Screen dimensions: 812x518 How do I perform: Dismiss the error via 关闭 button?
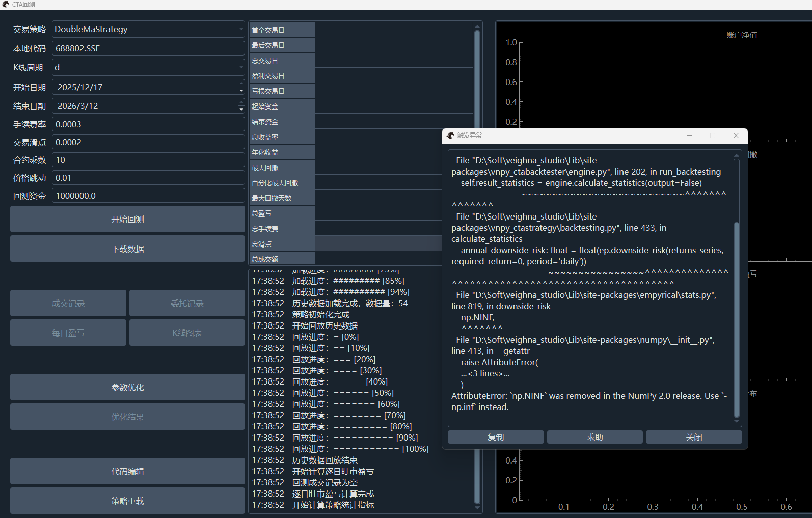[693, 438]
